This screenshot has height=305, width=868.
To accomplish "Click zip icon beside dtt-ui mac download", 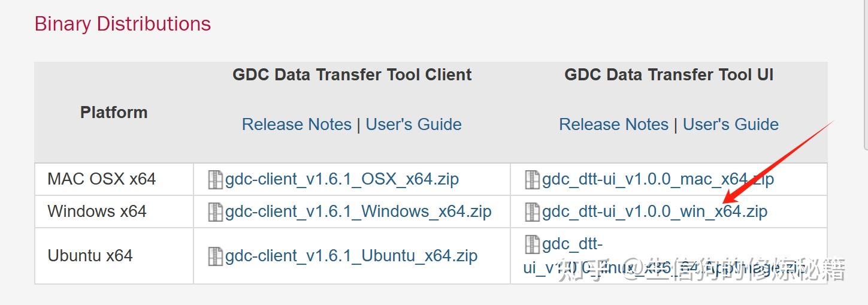I will (532, 179).
